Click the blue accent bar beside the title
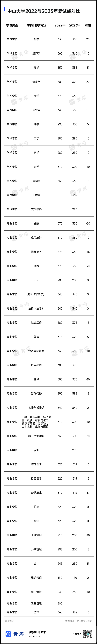97x644 pixels. coord(5,10)
